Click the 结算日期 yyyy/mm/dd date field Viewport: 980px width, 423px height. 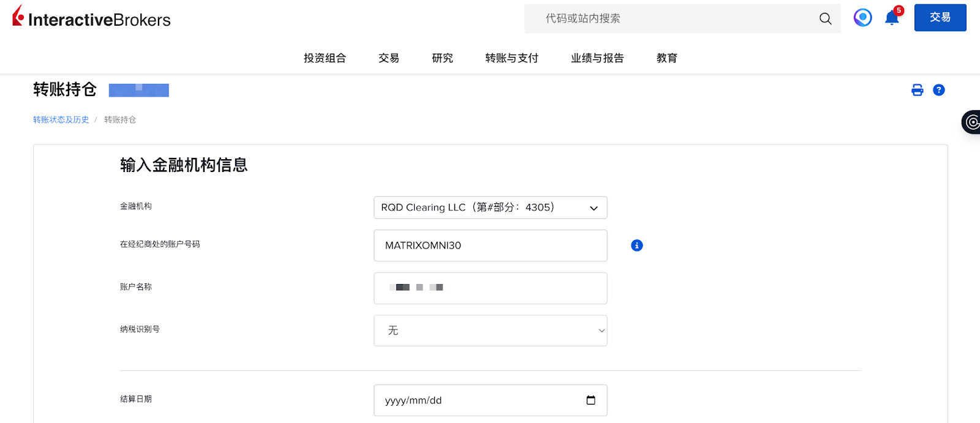[491, 400]
